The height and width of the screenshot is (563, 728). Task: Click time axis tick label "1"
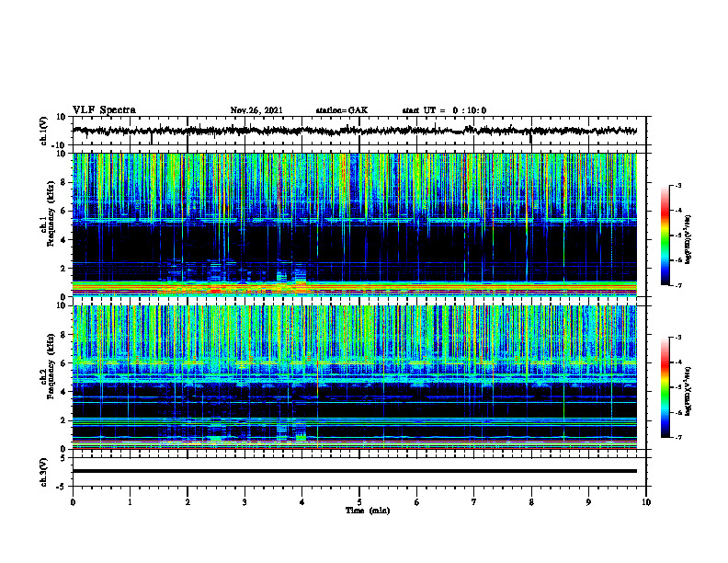[x=130, y=502]
